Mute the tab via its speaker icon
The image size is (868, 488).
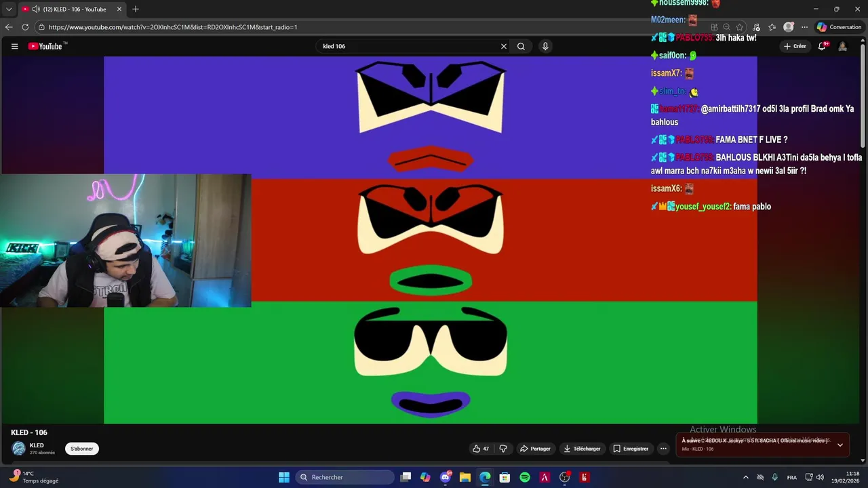(x=35, y=9)
